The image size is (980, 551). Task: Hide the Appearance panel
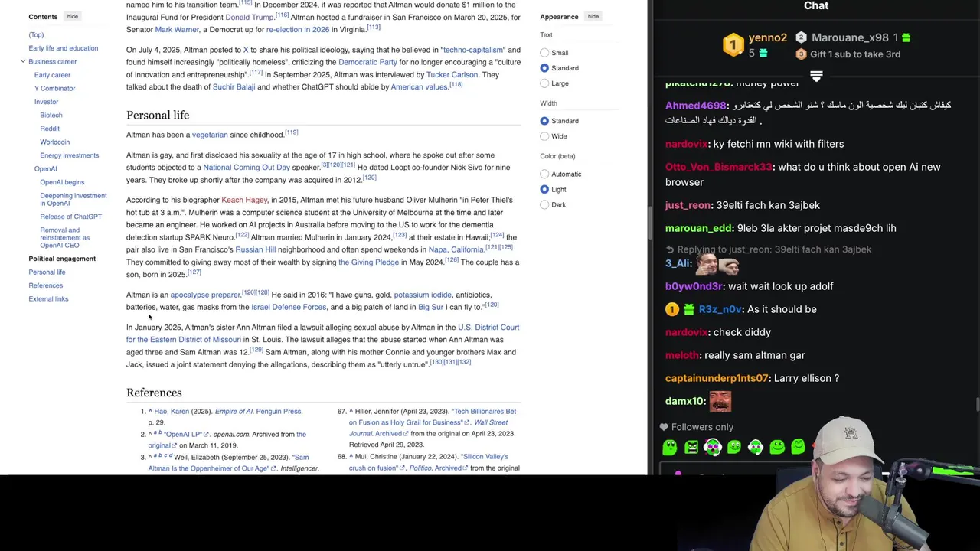tap(593, 16)
